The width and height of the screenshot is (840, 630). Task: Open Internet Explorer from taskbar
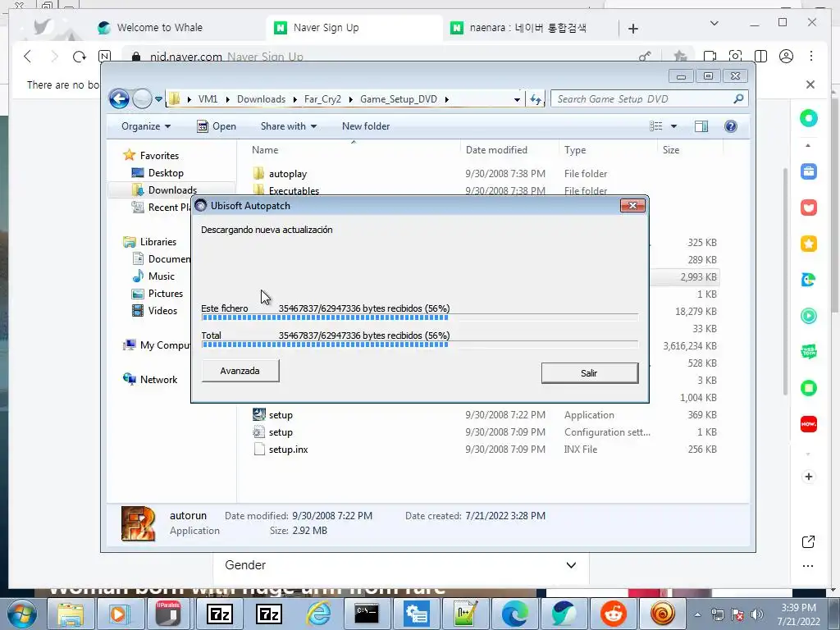(319, 614)
